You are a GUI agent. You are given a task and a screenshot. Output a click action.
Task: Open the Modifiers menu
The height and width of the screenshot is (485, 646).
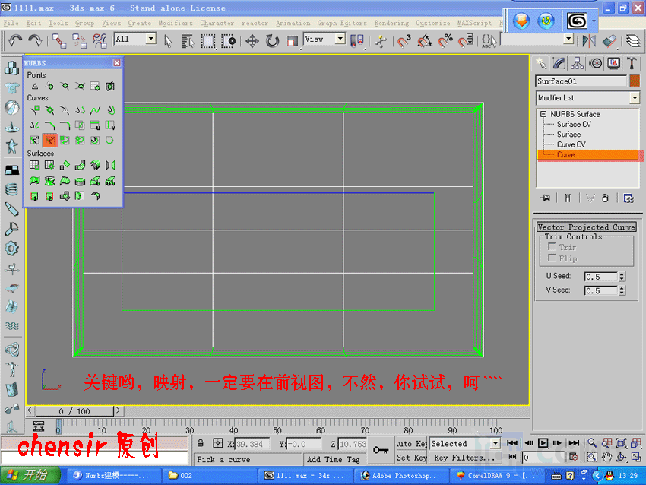point(176,23)
